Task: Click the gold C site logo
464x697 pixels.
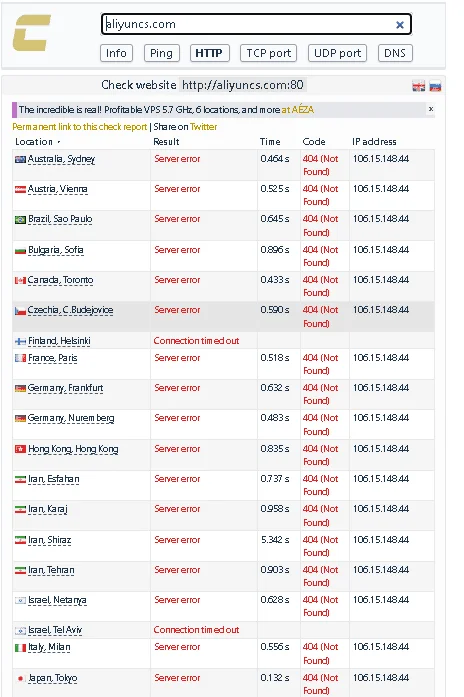Action: [x=31, y=33]
